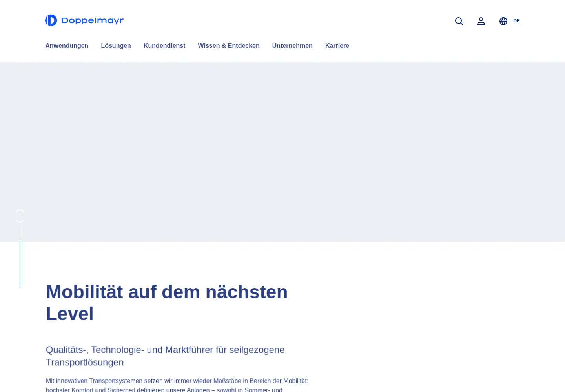Open the Wissen & Entdecken menu
The width and height of the screenshot is (565, 392).
[x=229, y=45]
